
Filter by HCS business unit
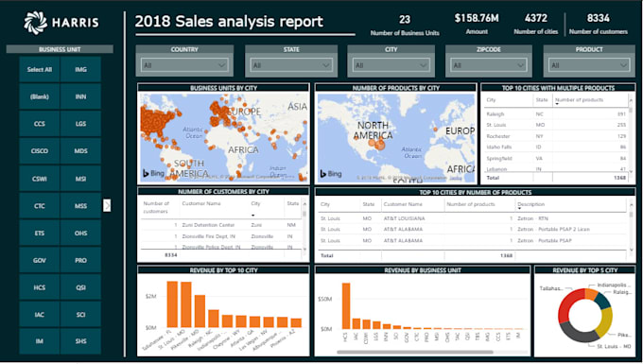tap(40, 287)
